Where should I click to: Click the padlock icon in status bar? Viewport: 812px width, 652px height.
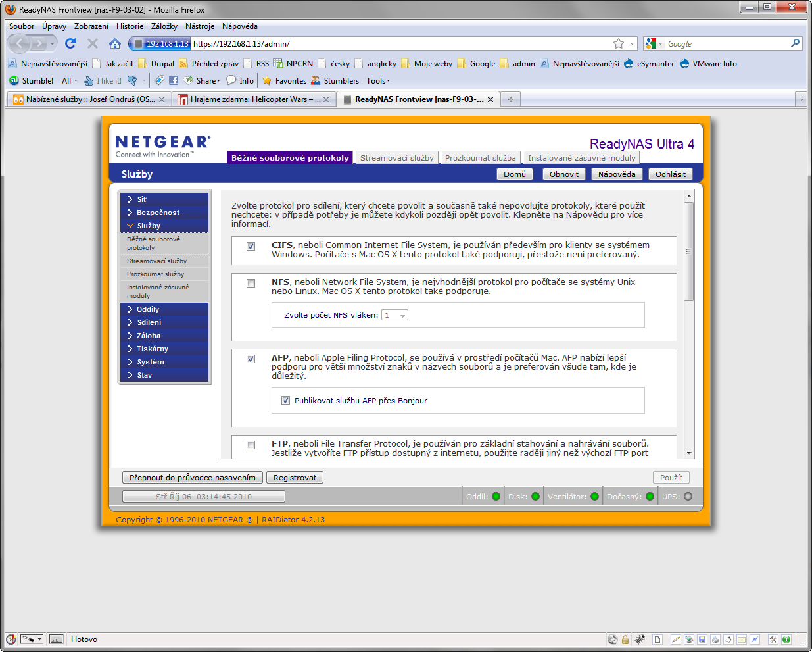pos(625,639)
